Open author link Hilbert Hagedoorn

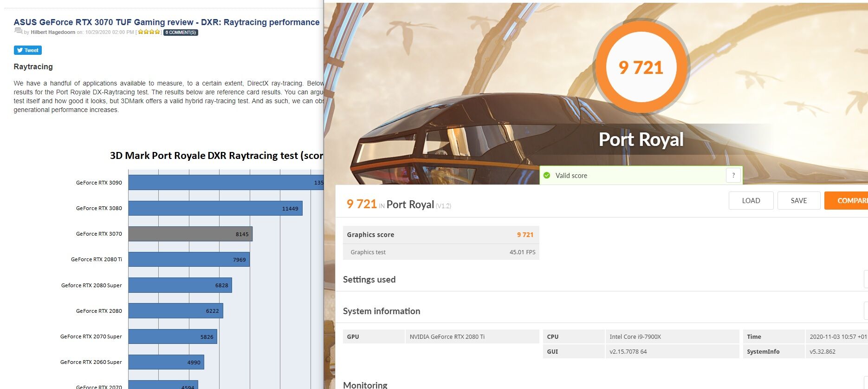53,33
